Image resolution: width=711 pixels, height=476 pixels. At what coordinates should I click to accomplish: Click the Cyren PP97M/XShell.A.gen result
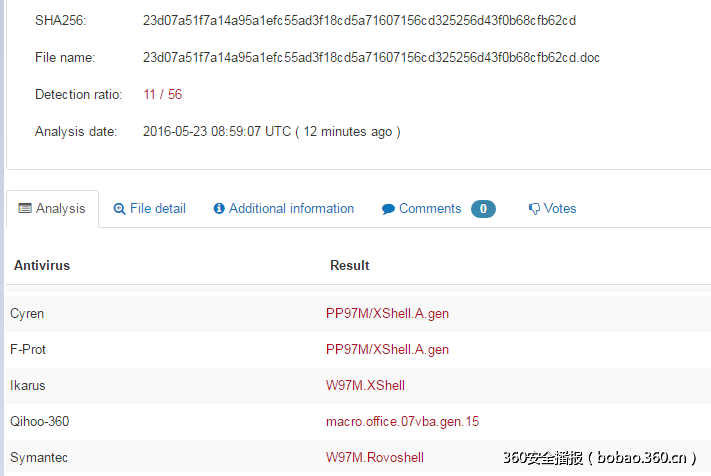[x=387, y=314]
